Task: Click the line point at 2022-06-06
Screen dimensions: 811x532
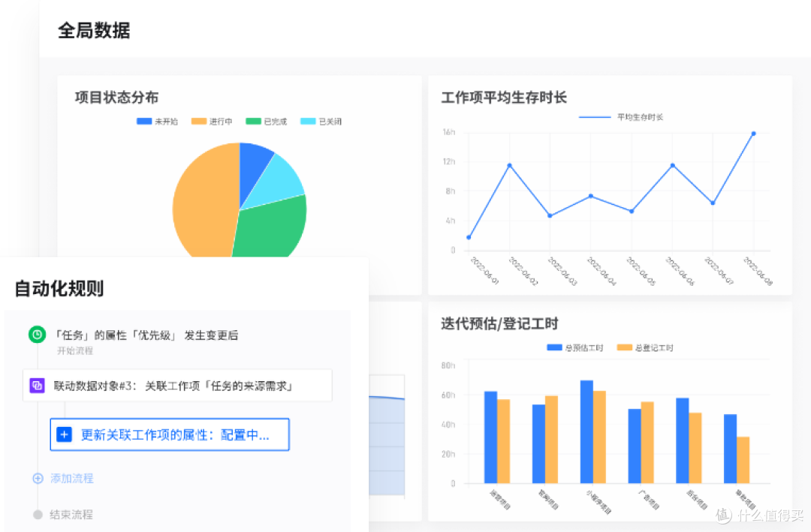Action: (672, 165)
